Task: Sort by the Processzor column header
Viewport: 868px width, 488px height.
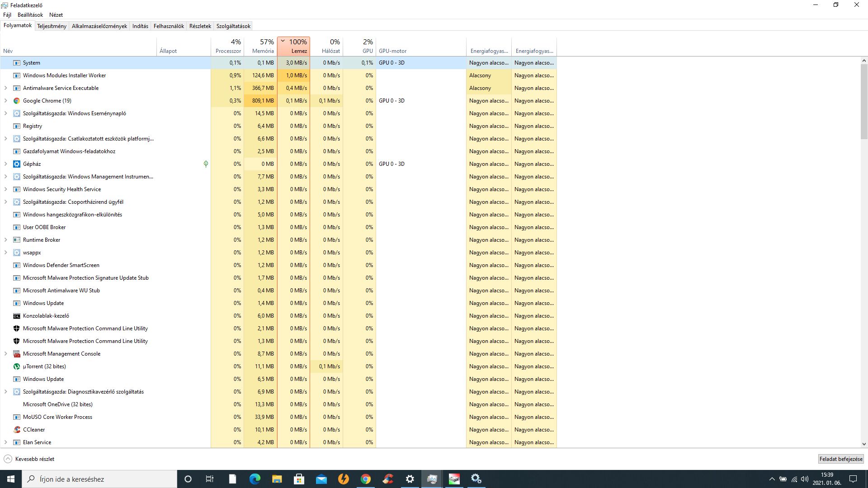Action: coord(227,46)
